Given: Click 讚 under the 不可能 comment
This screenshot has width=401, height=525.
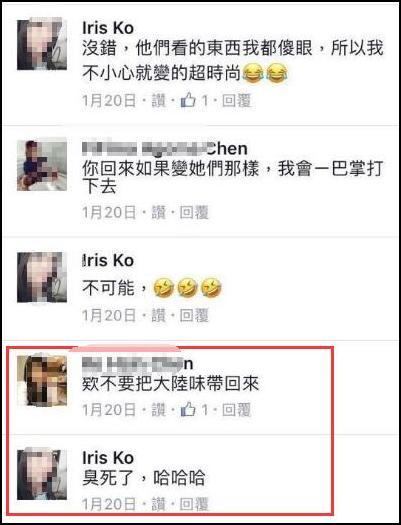Looking at the screenshot, I should click(159, 315).
